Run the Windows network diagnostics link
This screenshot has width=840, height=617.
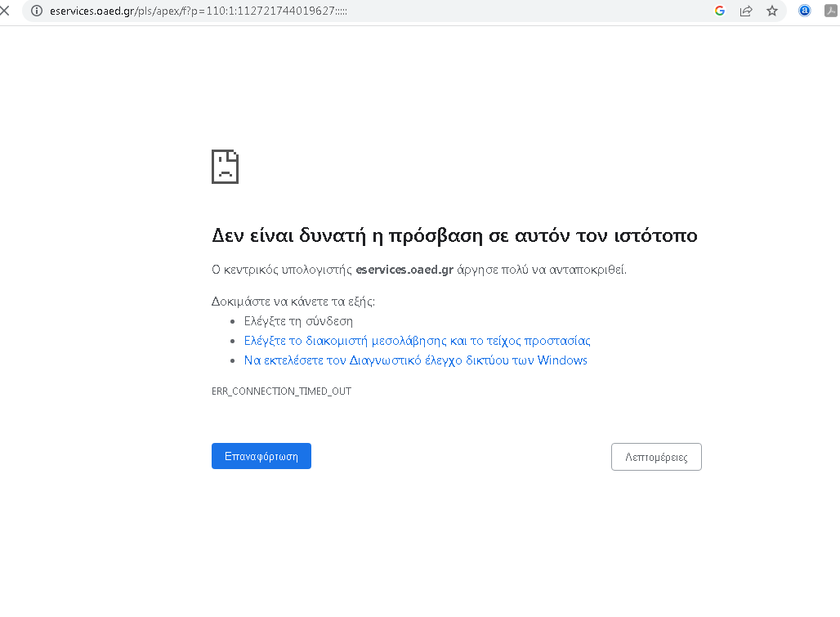tap(415, 360)
